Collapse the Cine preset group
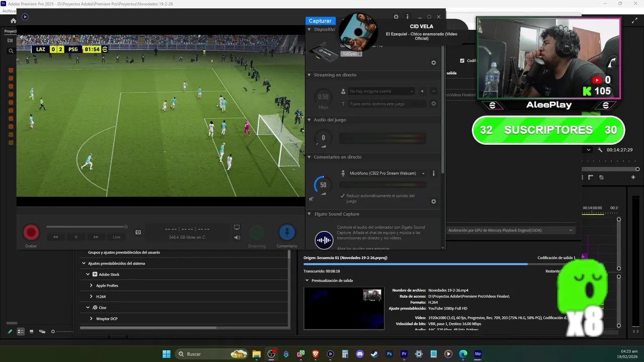Image resolution: width=644 pixels, height=362 pixels. (88, 308)
